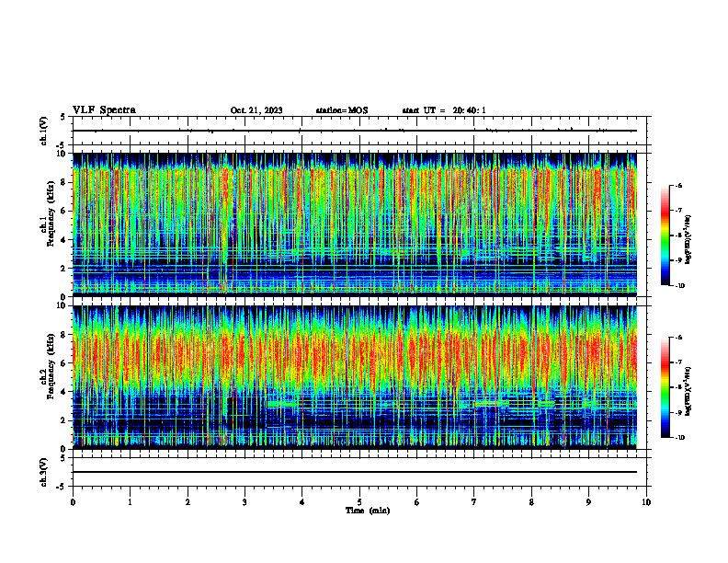Click the "9" tick on the time axis
Screen dimensions: 728x563
pyautogui.click(x=588, y=502)
